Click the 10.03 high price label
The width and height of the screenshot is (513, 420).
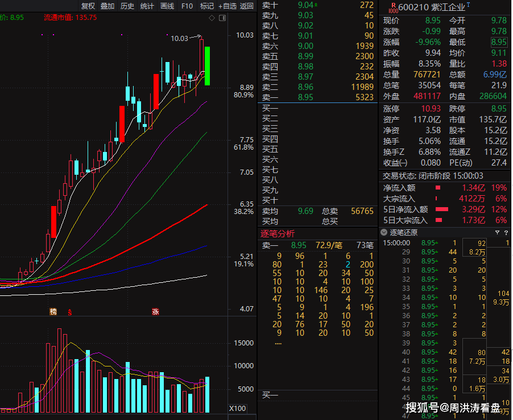179,39
